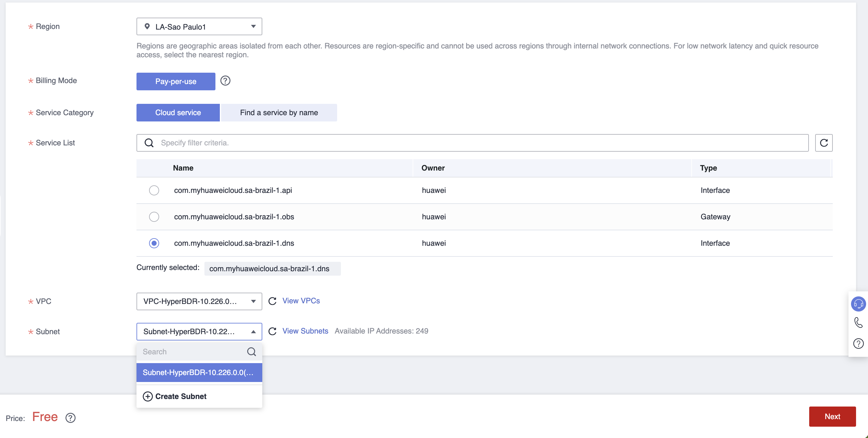Click the Pay-per-use billing mode button
Viewport: 868px width, 438px height.
point(176,81)
